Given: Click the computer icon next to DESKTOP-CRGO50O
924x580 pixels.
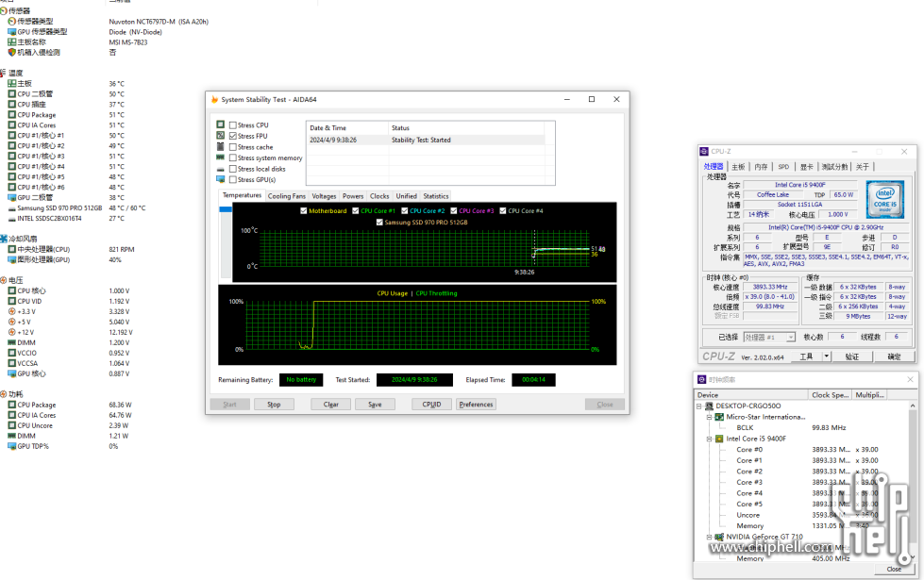Looking at the screenshot, I should (709, 406).
